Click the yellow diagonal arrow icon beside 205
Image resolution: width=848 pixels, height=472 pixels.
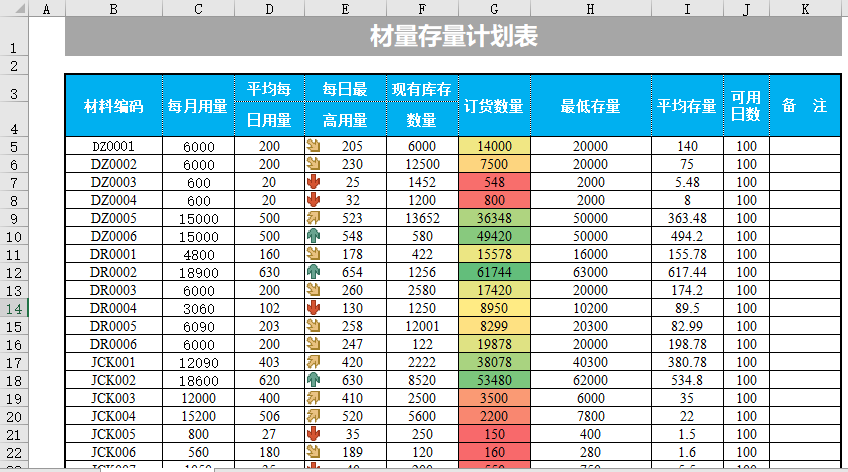pos(314,146)
